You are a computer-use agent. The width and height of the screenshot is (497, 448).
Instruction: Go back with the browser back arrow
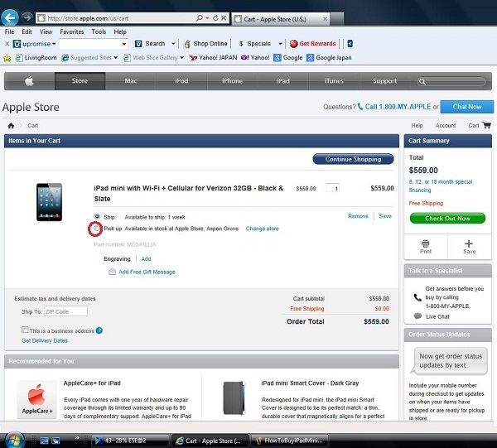[x=10, y=17]
